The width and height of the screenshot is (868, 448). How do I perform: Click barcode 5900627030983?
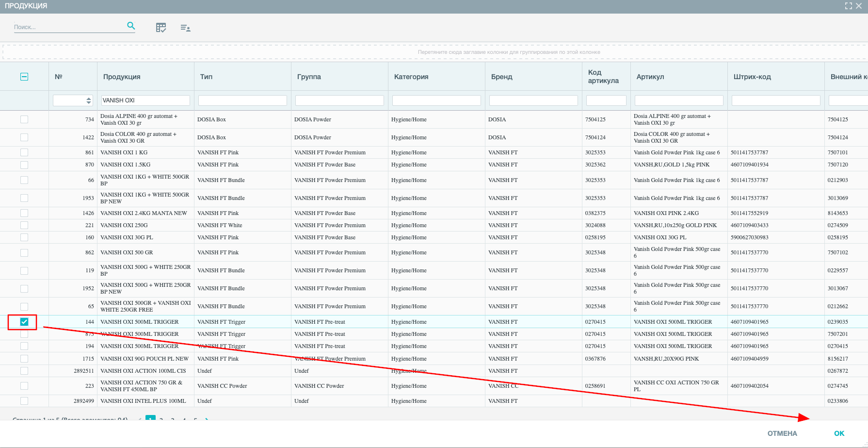tap(750, 237)
